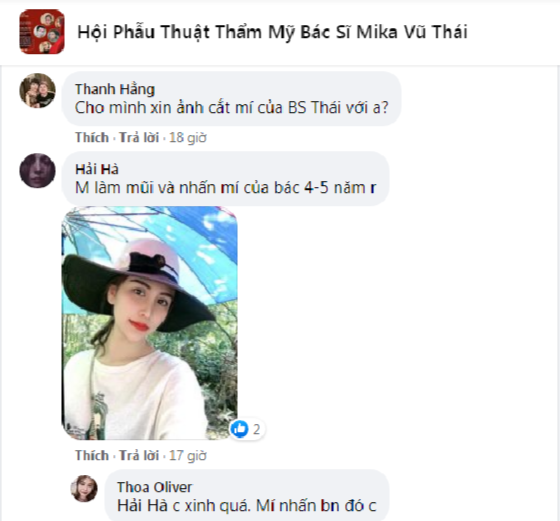560x521 pixels.
Task: Like Thanh Hằng's comment with Thích
Action: click(x=92, y=137)
